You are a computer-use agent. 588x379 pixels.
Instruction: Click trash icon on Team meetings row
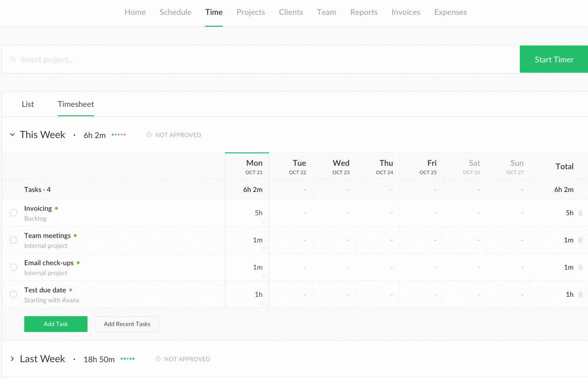point(580,240)
